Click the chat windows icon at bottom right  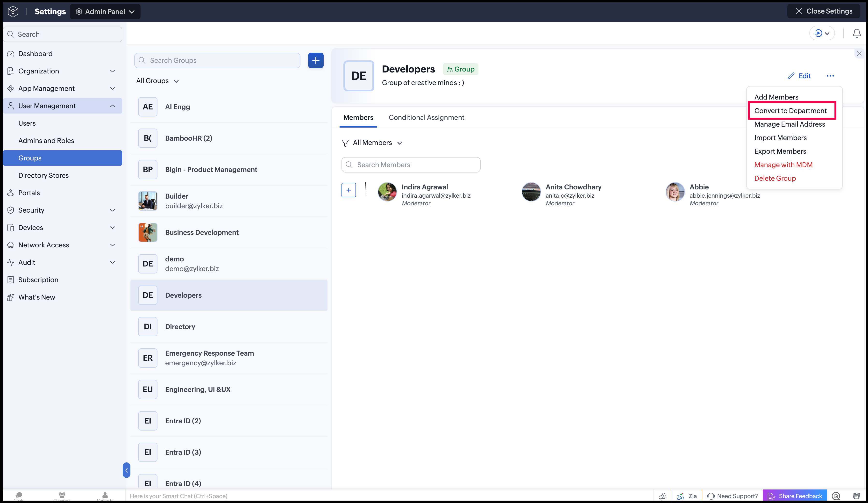(x=856, y=496)
